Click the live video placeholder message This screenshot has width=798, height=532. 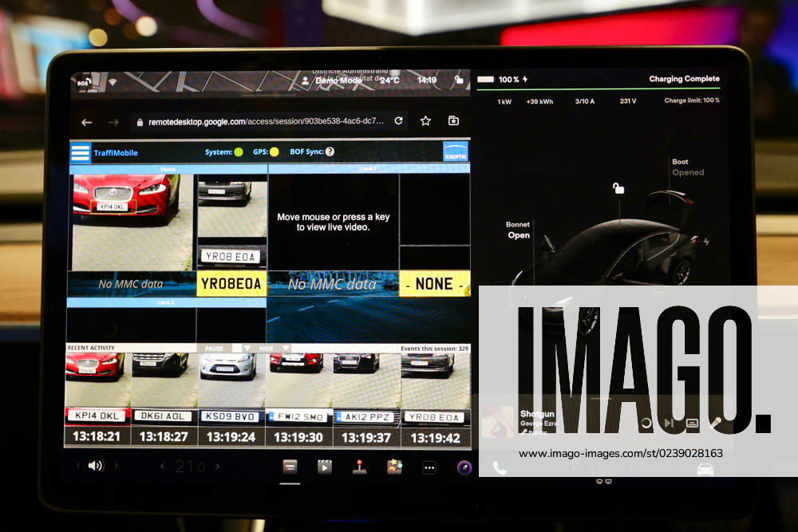click(x=334, y=223)
